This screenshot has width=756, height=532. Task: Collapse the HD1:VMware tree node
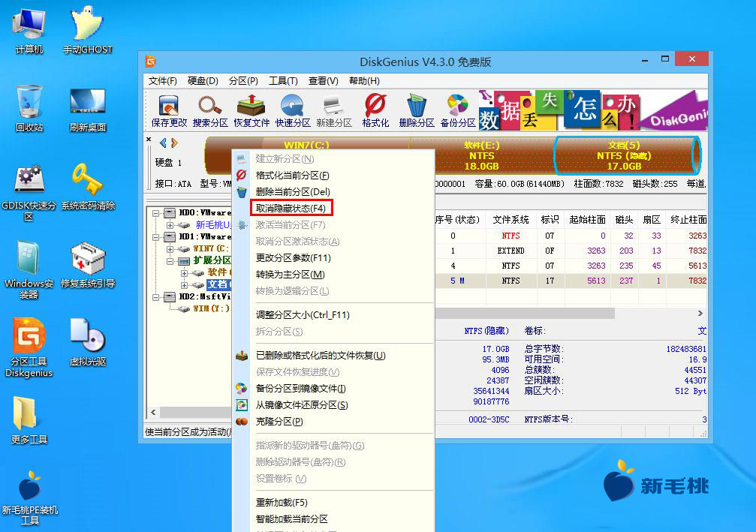[155, 237]
